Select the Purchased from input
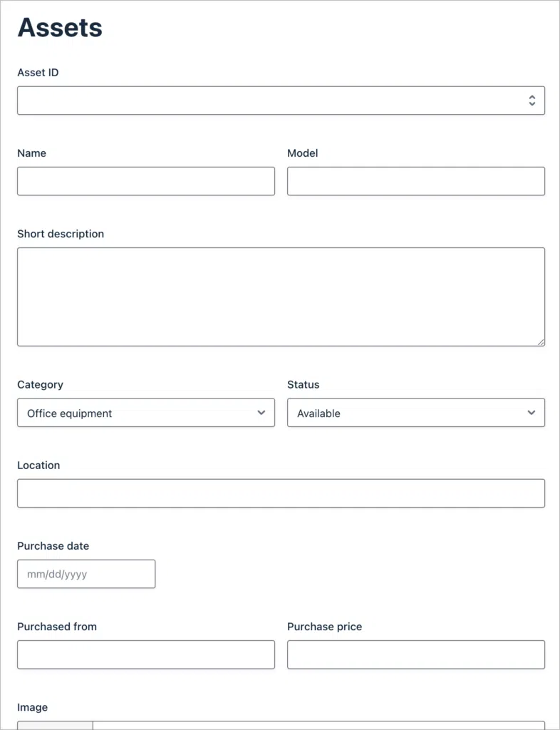The image size is (560, 730). (x=146, y=654)
